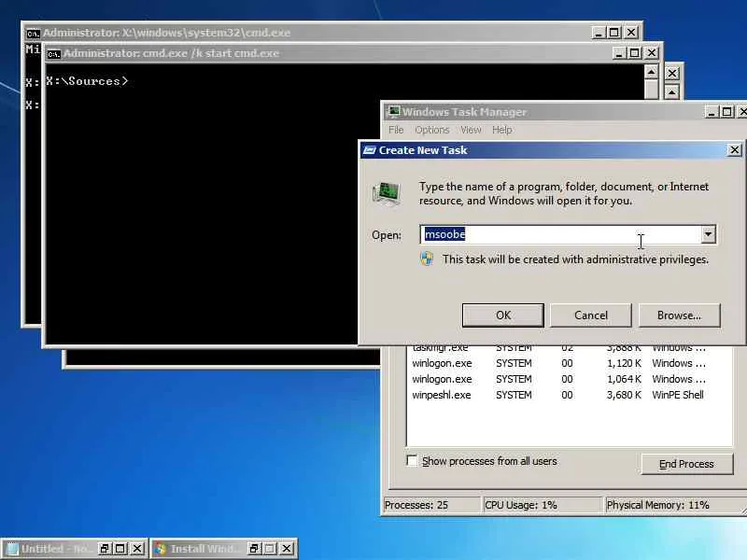The width and height of the screenshot is (747, 560).
Task: Close the Create New Task dialog
Action: (735, 150)
